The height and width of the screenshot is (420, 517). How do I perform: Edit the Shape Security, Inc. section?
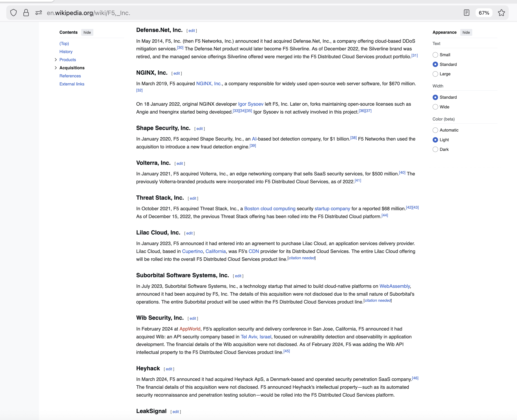coord(199,129)
